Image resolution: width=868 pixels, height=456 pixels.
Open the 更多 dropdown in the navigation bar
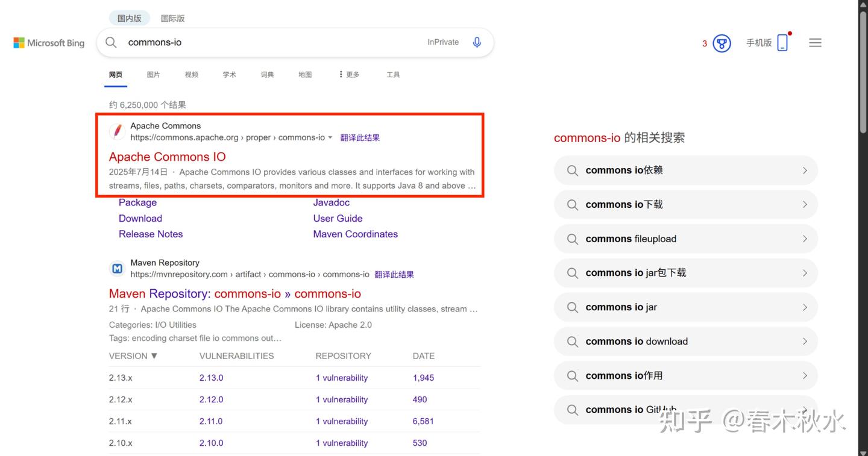click(x=348, y=74)
